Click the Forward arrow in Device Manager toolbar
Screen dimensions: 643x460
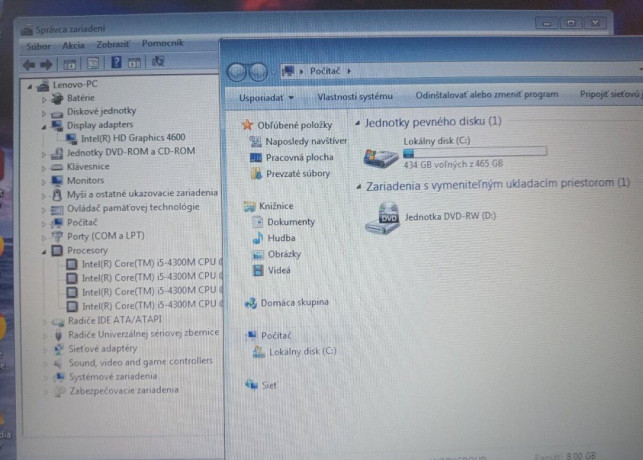coord(46,64)
